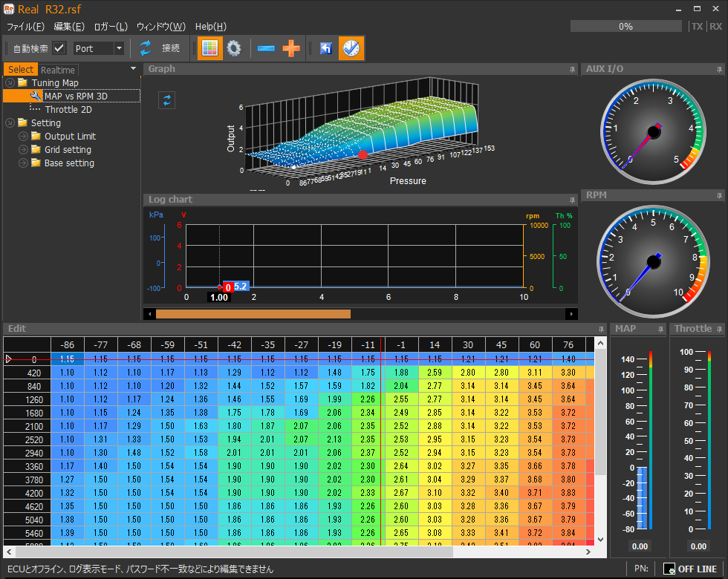The height and width of the screenshot is (579, 728).
Task: Expand the Grid setting node
Action: [x=23, y=150]
